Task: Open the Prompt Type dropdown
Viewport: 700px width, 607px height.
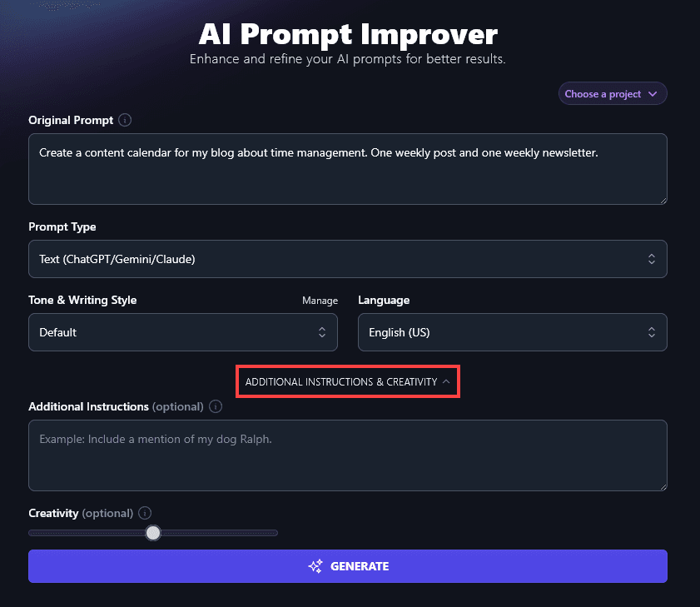Action: coord(348,259)
